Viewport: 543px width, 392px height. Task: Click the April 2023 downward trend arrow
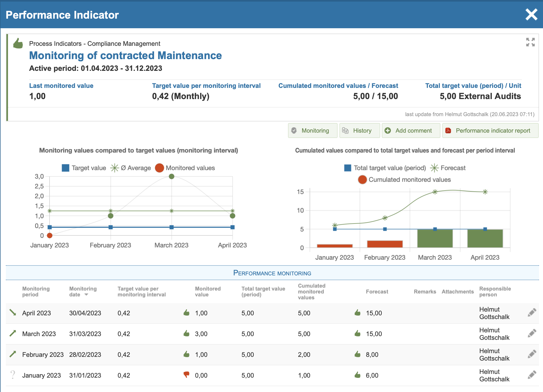coord(13,312)
